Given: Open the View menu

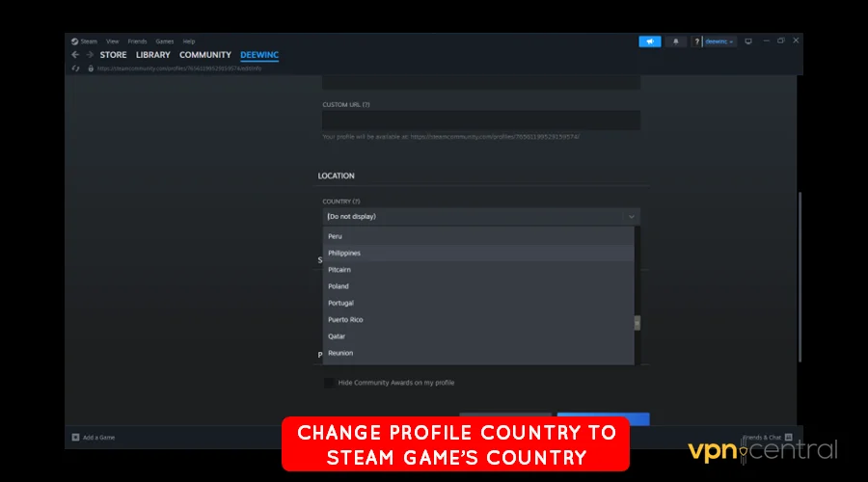Looking at the screenshot, I should pos(113,41).
